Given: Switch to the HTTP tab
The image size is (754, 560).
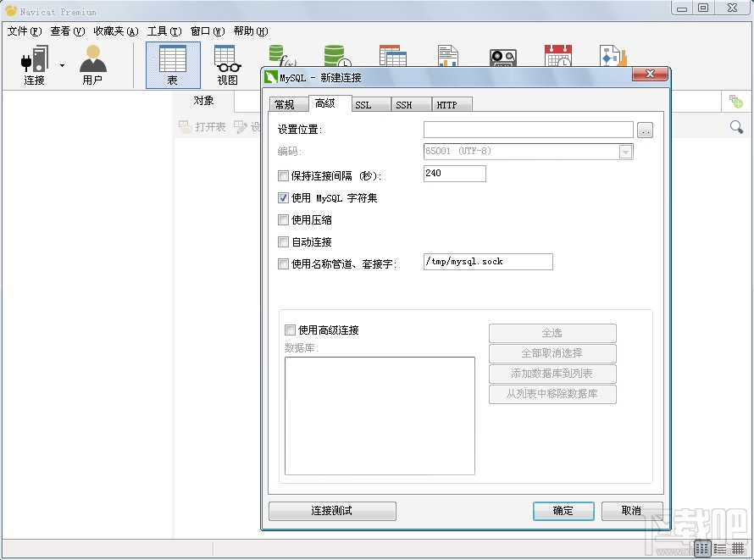Looking at the screenshot, I should [452, 105].
